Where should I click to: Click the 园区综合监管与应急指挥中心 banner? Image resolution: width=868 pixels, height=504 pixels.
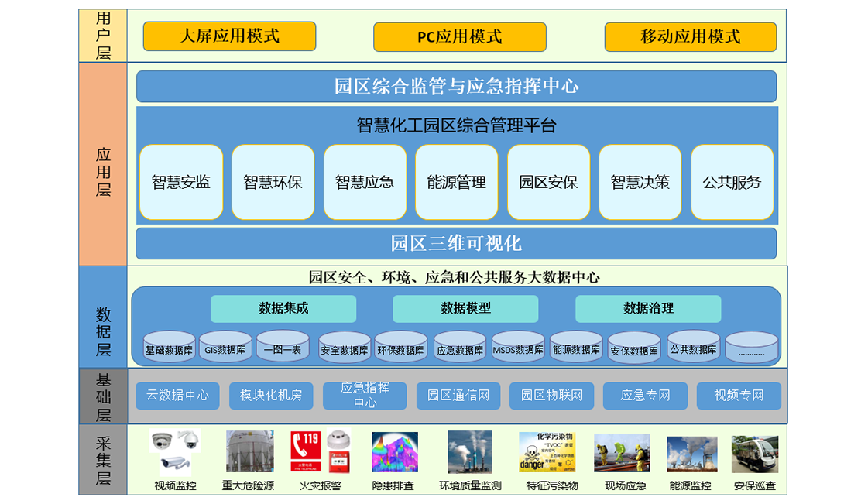click(456, 87)
